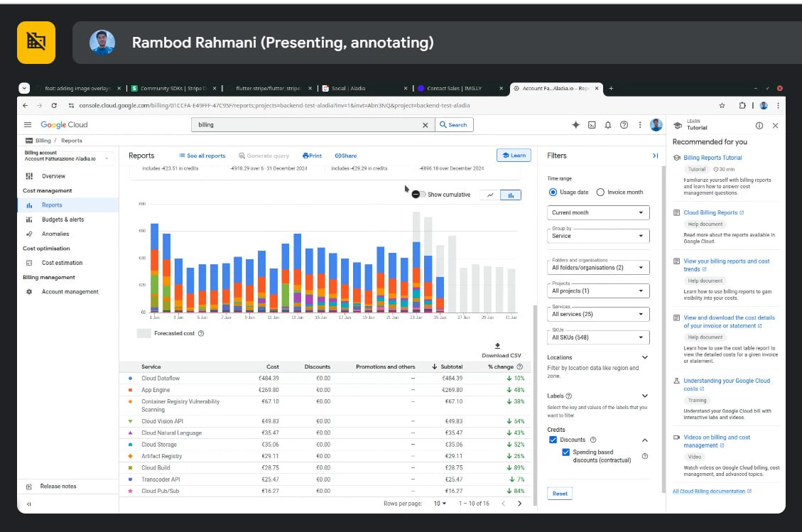Image resolution: width=802 pixels, height=532 pixels.
Task: Open Billing Reports Tutorial link
Action: tap(712, 158)
